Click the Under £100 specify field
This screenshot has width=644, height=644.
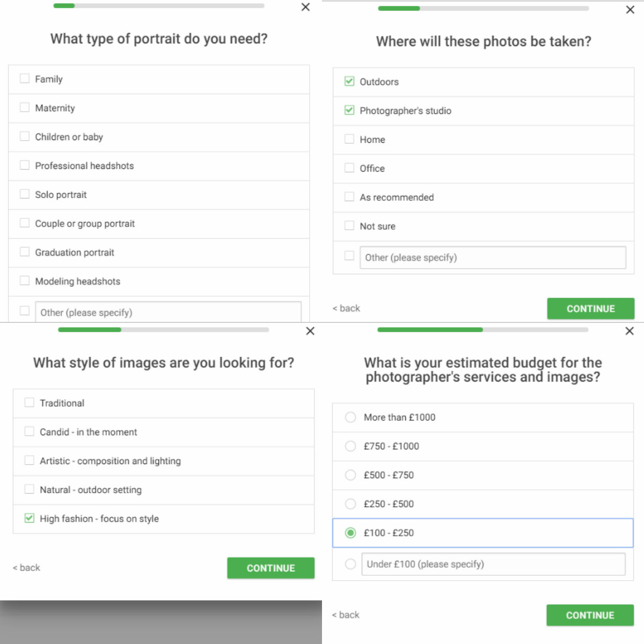493,564
